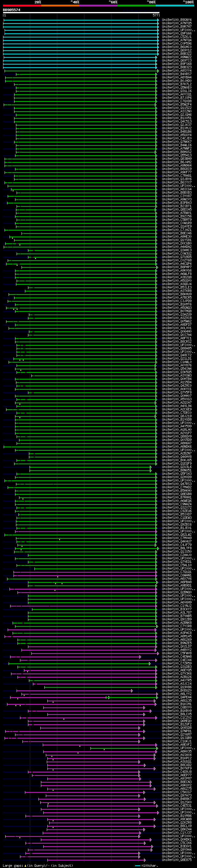Select the label UniRef100_Q2U3L6
The image size is (197, 868).
[x=176, y=467]
